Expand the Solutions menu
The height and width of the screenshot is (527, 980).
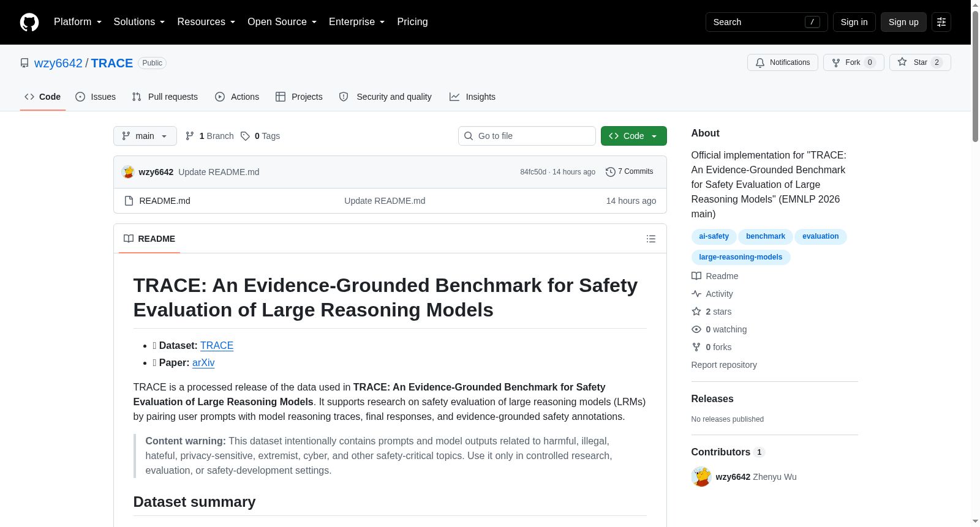(139, 22)
